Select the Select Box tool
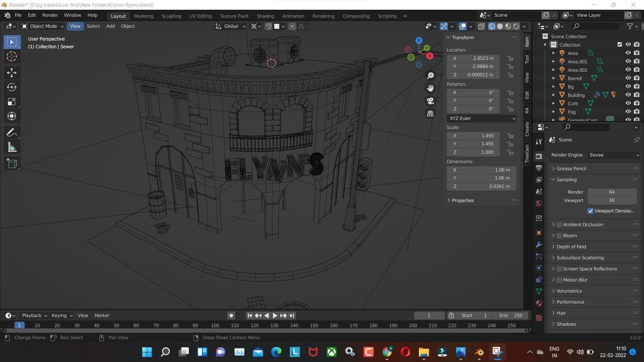 pos(12,42)
